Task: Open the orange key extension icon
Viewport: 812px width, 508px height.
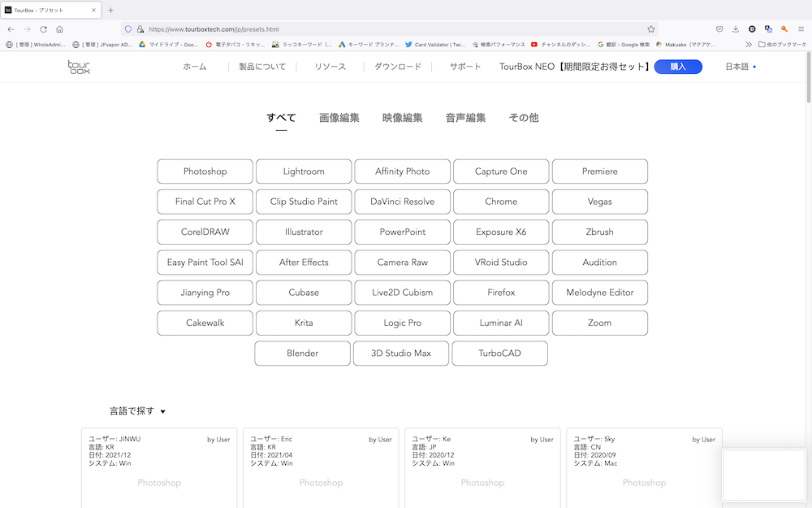Action: [x=784, y=29]
